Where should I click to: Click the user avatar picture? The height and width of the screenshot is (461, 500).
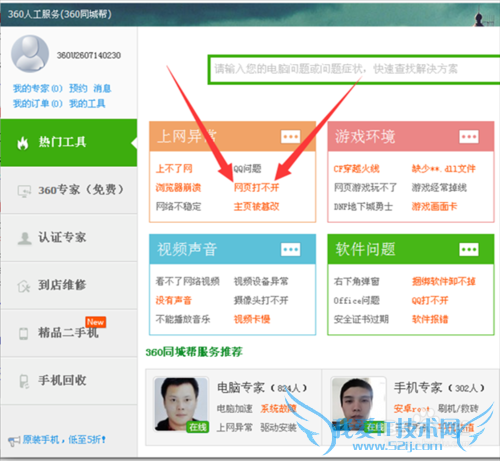point(30,54)
